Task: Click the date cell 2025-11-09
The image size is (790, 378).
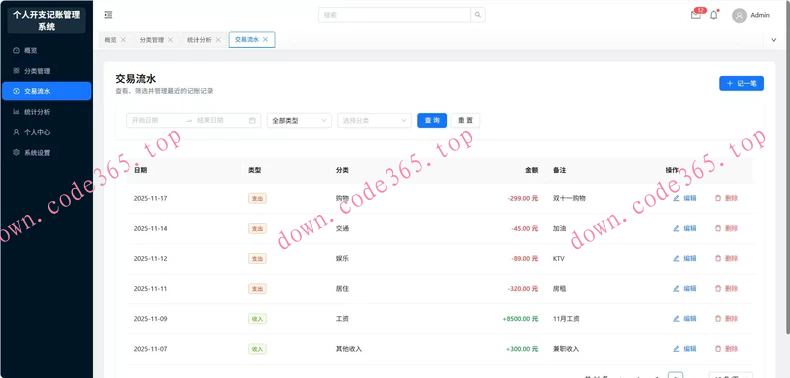Action: 151,319
